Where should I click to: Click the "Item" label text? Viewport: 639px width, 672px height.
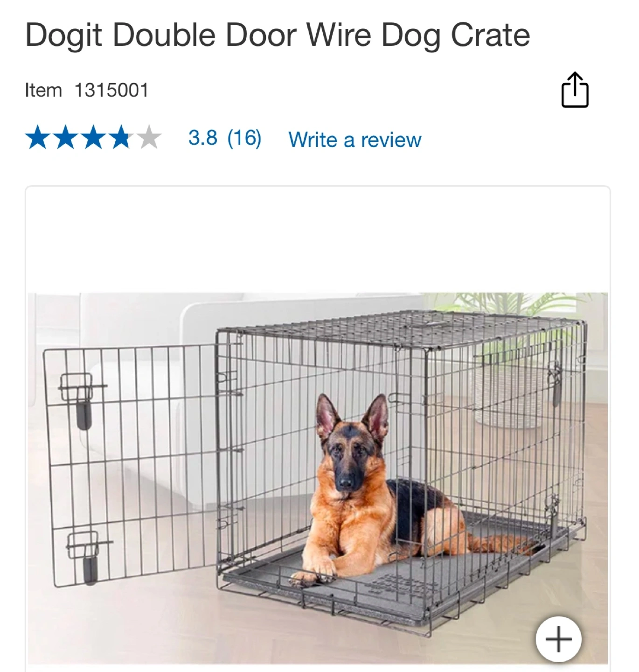43,90
